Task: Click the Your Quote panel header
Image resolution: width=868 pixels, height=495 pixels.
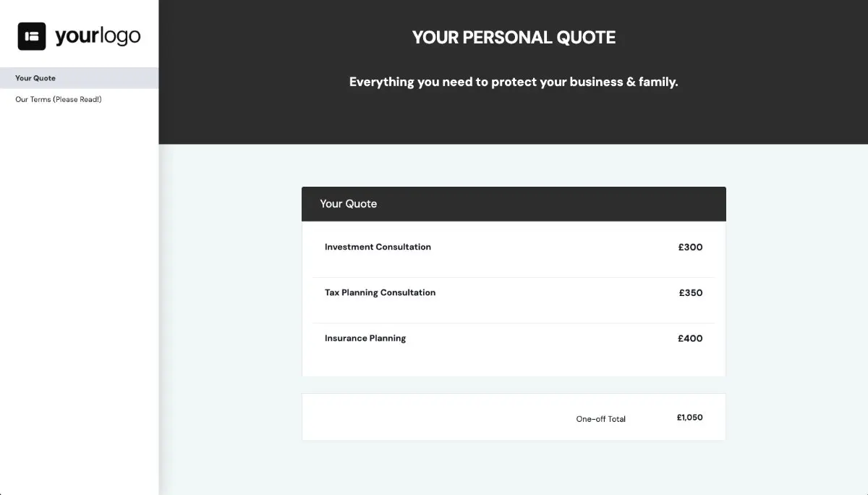Action: [347, 203]
